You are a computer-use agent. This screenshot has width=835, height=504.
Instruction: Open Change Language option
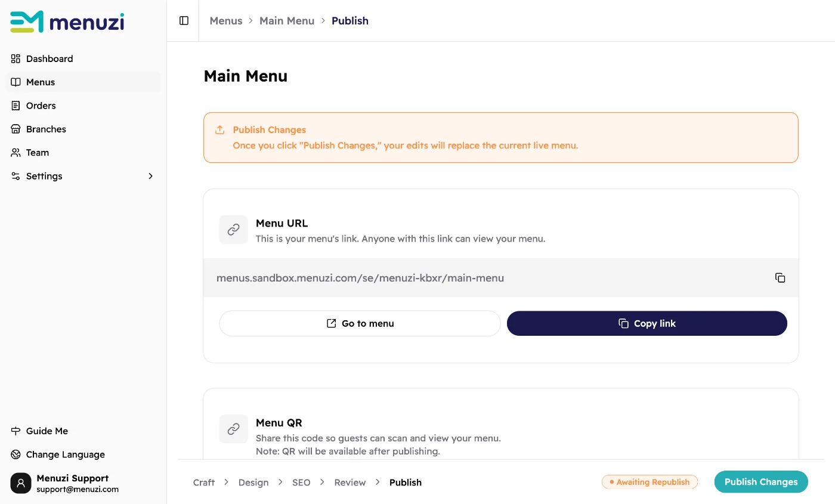(x=83, y=454)
